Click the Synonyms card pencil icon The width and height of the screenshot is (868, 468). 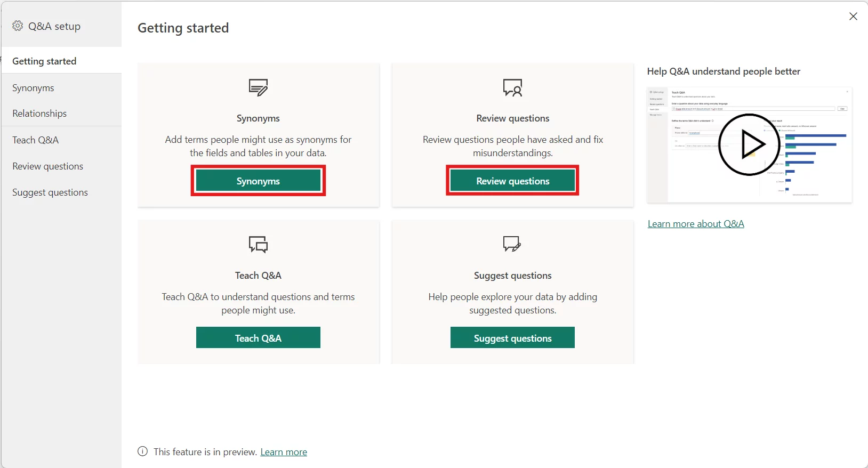pyautogui.click(x=258, y=87)
